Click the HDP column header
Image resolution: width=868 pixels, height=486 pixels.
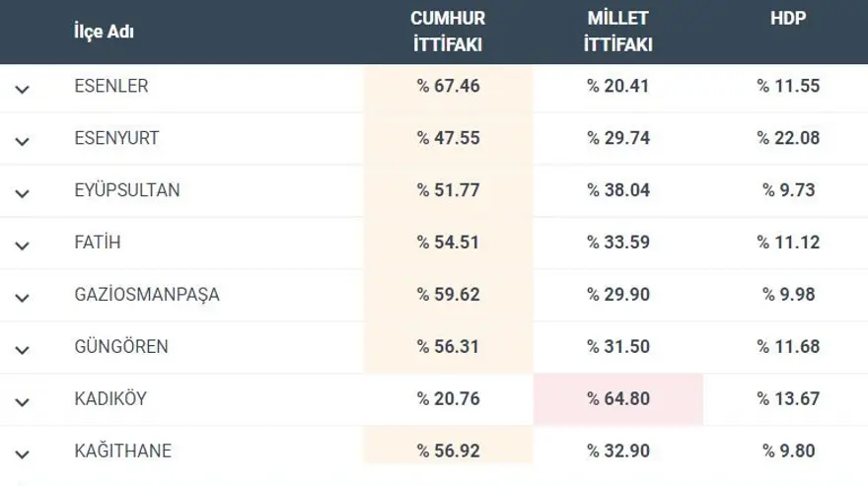coord(788,19)
